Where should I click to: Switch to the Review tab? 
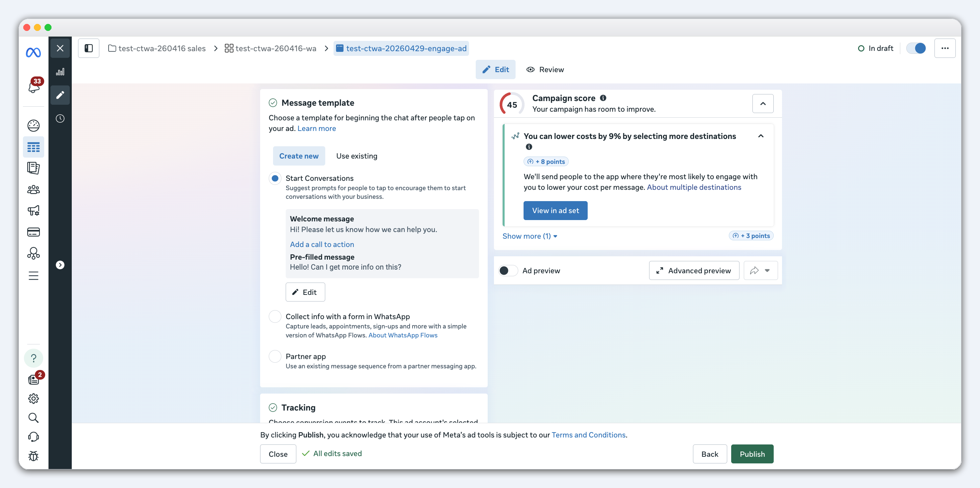coord(545,70)
